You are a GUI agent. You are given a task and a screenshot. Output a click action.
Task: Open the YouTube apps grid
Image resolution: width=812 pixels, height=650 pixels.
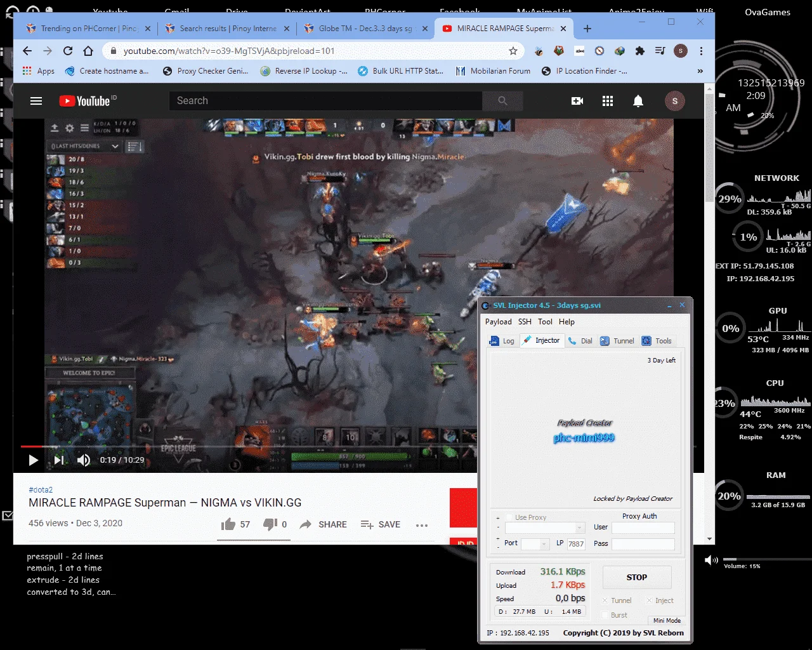point(608,101)
